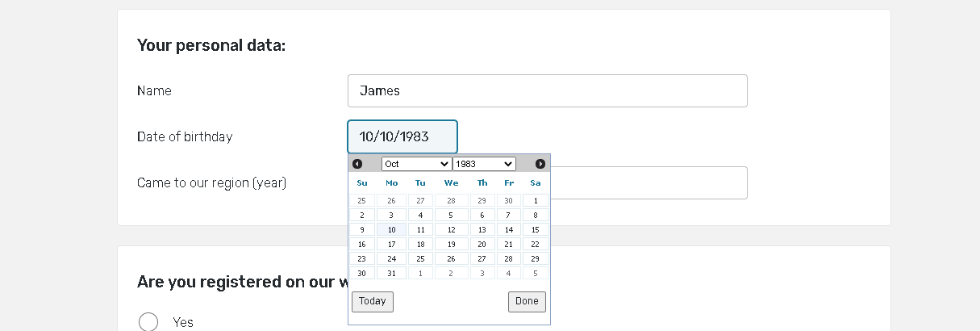Open the month dropdown showing Oct

[x=415, y=164]
